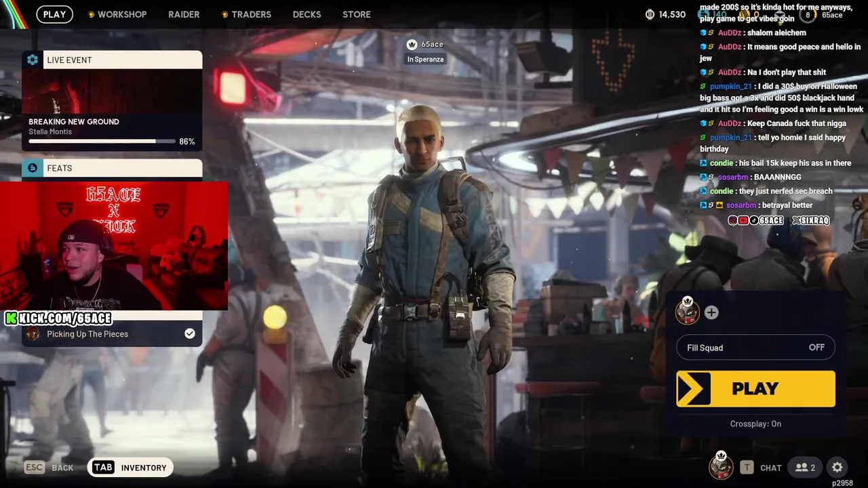Click the player avatar beside CHAT

(721, 466)
